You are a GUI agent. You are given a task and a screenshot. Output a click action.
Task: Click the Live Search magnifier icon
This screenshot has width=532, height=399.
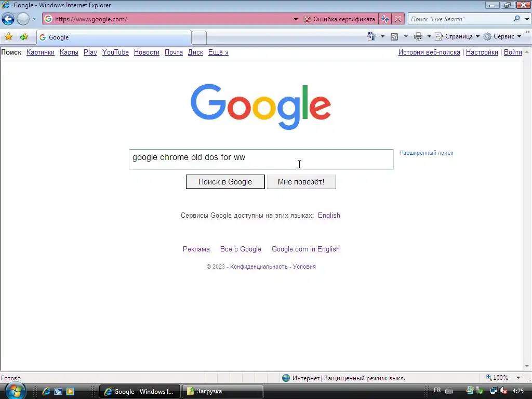517,19
